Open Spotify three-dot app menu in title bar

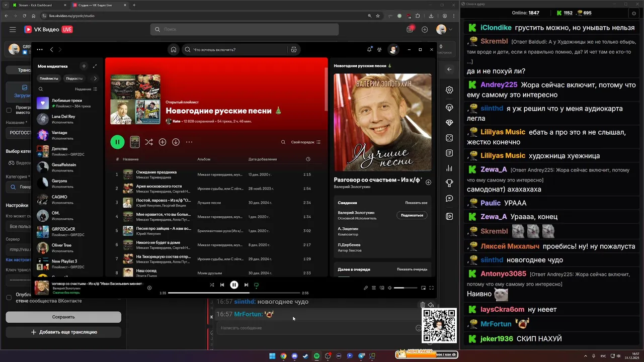click(x=40, y=49)
